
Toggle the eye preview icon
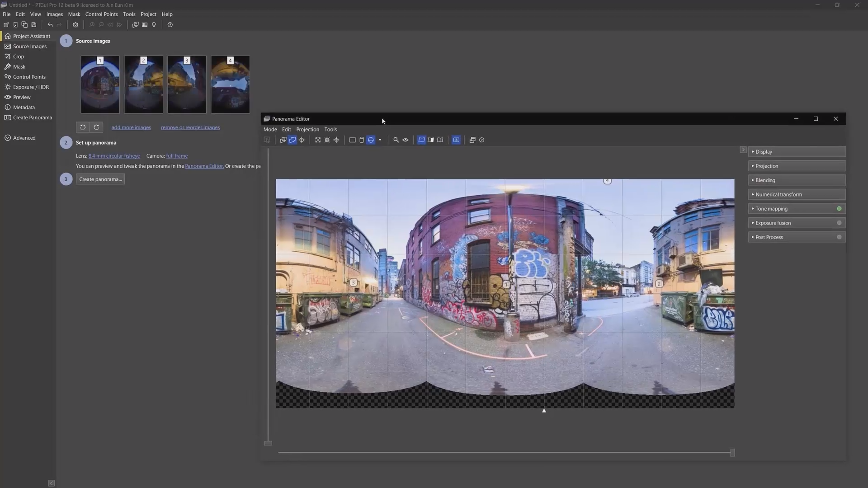(x=406, y=140)
